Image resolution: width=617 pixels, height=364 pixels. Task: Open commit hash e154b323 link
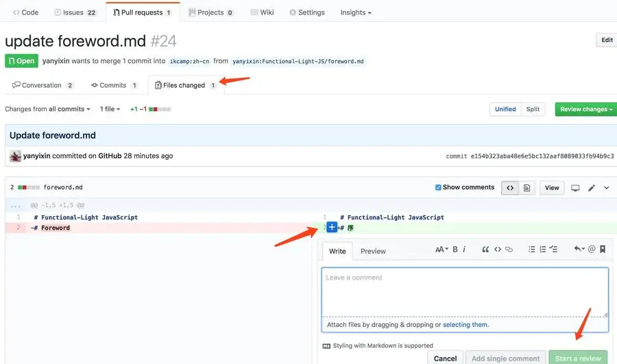pyautogui.click(x=542, y=156)
